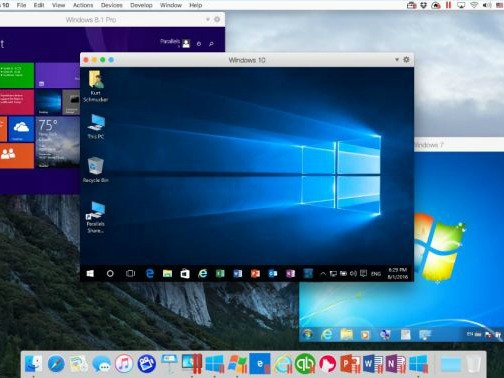504x378 pixels.
Task: Open Finder in the Dock
Action: pos(33,364)
